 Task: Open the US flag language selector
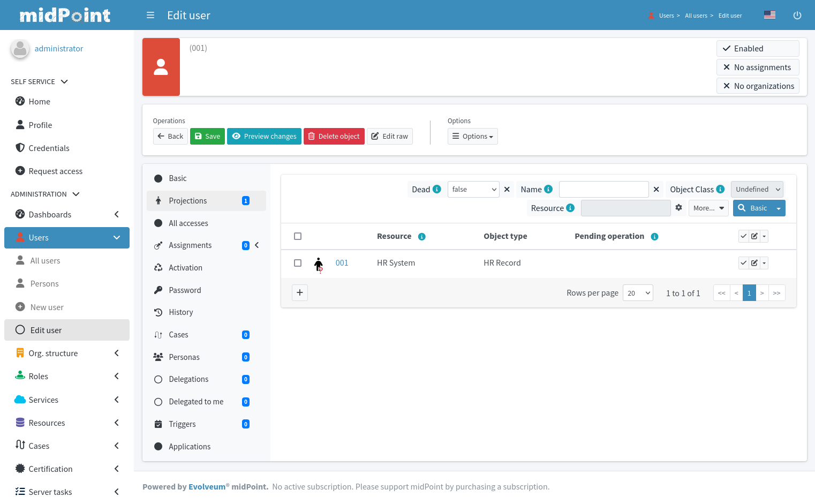[769, 16]
